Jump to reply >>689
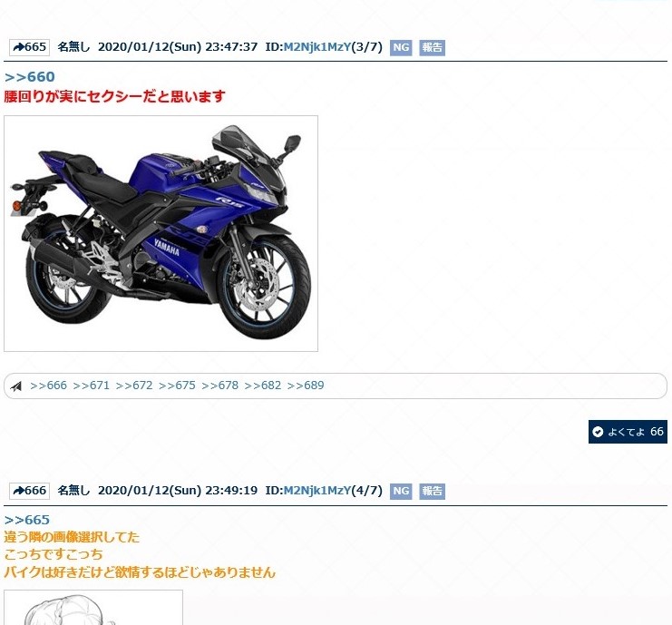672x625 pixels. pos(306,386)
